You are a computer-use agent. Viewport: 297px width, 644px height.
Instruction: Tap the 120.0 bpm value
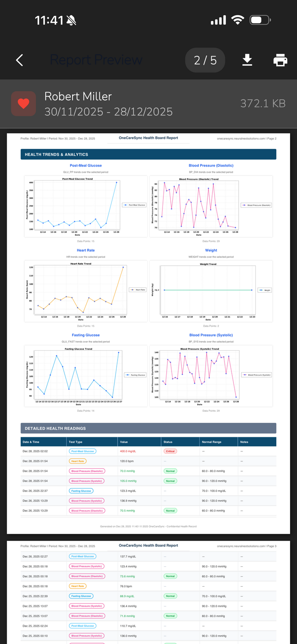(127, 461)
